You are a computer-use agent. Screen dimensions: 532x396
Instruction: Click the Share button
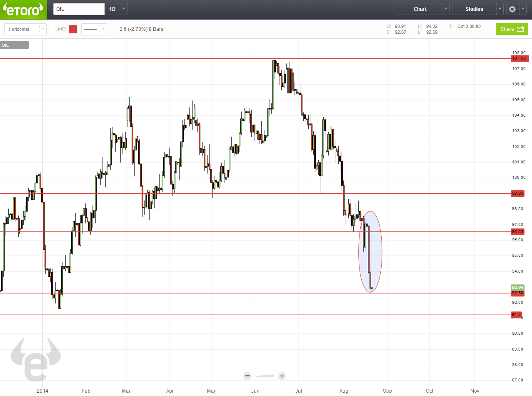pos(512,29)
